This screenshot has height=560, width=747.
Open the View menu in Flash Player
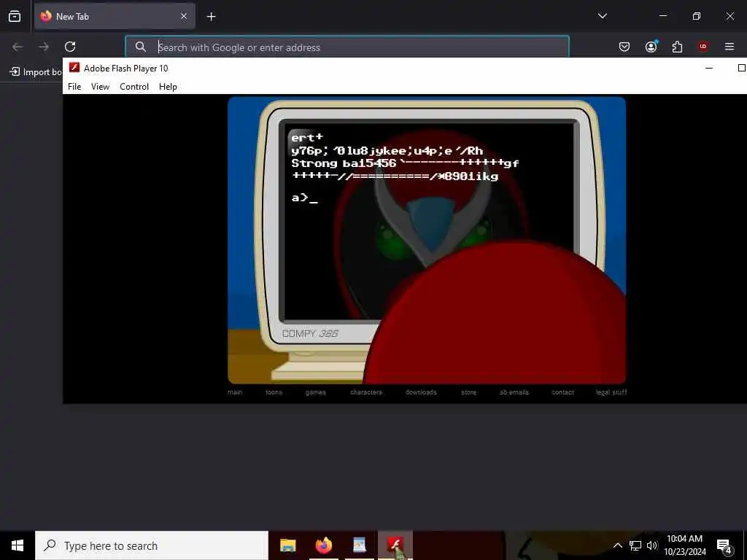tap(100, 87)
